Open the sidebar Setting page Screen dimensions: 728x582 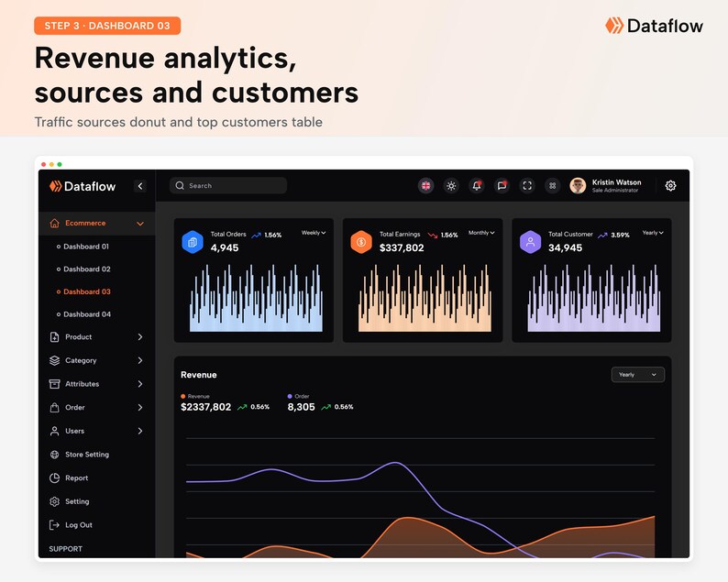(77, 501)
